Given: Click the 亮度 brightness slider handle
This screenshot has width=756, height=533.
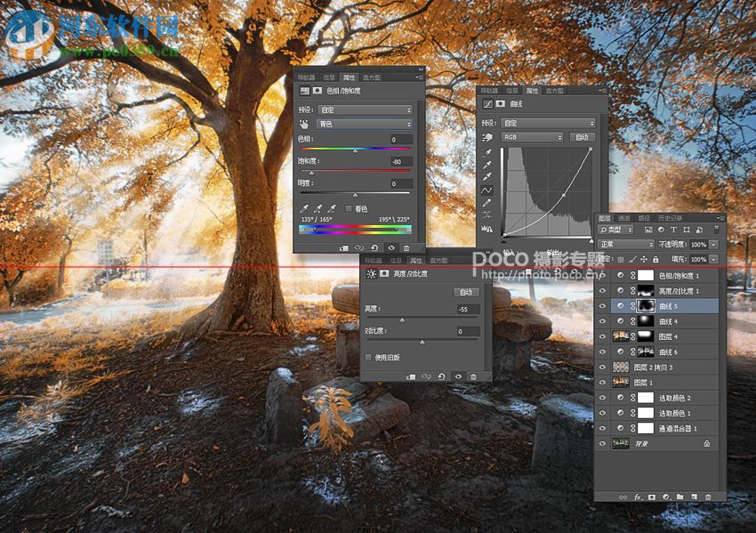Looking at the screenshot, I should click(402, 319).
